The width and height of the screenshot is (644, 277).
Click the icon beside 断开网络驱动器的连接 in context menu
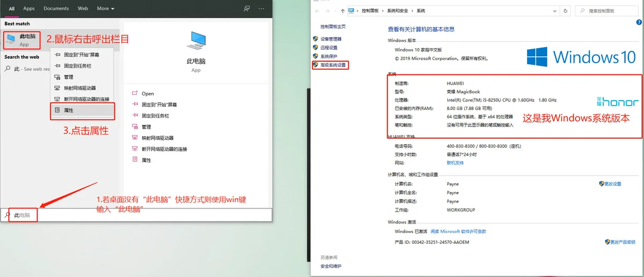tap(57, 99)
